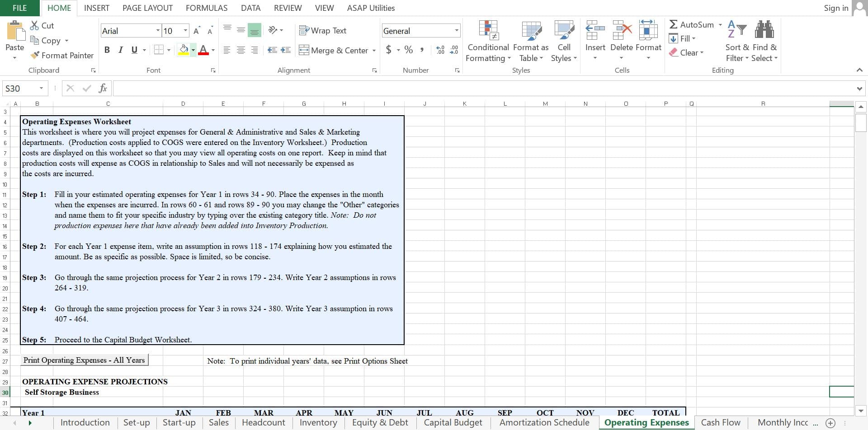Open Name Box dropdown arrow
The image size is (868, 430).
(x=41, y=88)
